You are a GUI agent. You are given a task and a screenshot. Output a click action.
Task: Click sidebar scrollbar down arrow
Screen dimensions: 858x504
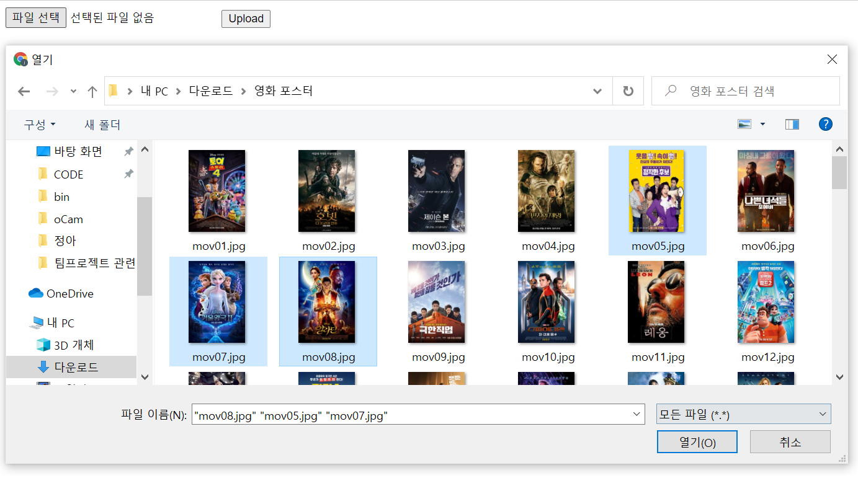(x=145, y=376)
